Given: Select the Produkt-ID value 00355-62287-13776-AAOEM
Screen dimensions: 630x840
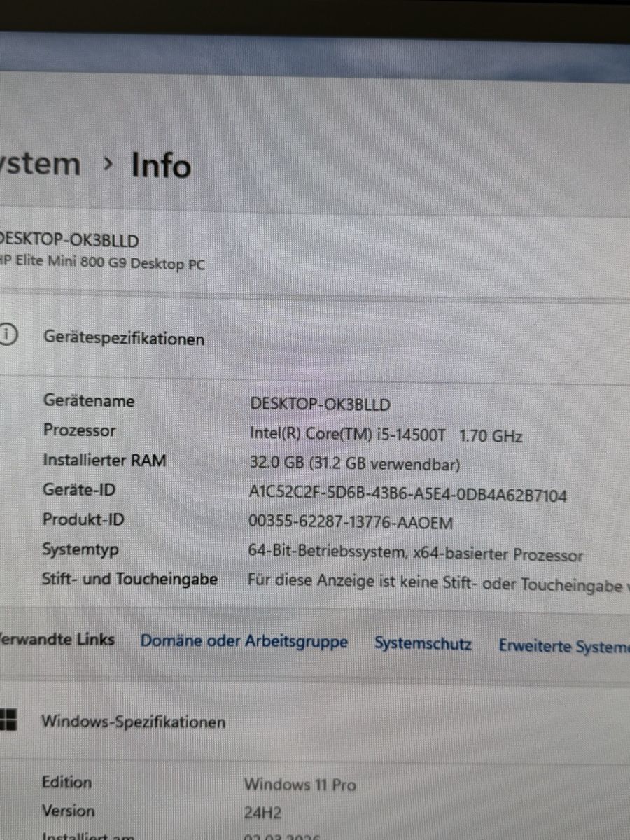Looking at the screenshot, I should [x=351, y=523].
